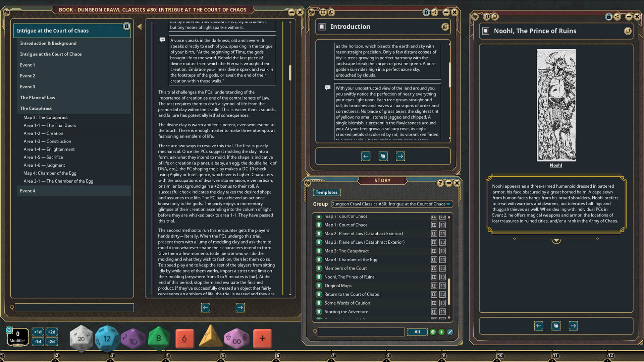Select the red d6 die
Screen dimensions: 644x362
[x=184, y=339]
